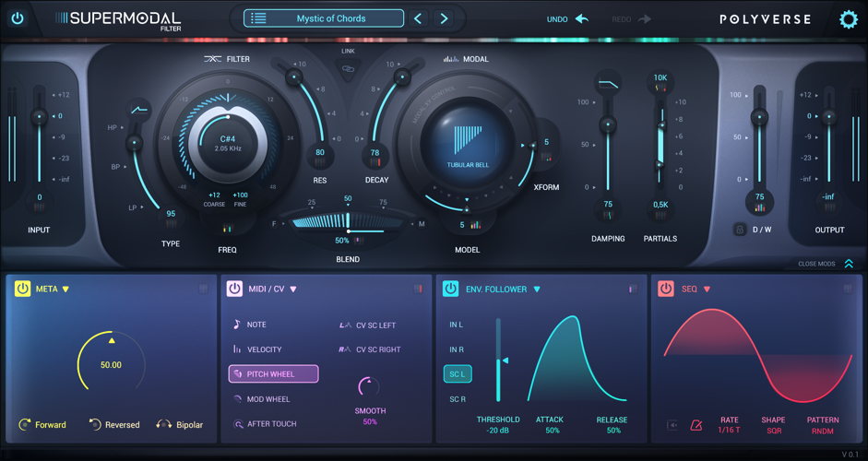Click the Meta panel assign icon
Screen dimensions: 868x461
(203, 289)
